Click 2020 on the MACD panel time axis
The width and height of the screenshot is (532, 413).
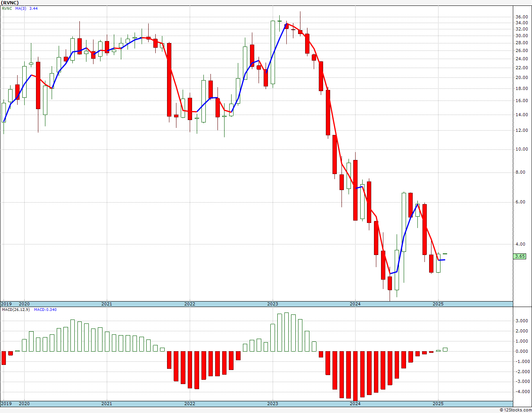pos(24,404)
